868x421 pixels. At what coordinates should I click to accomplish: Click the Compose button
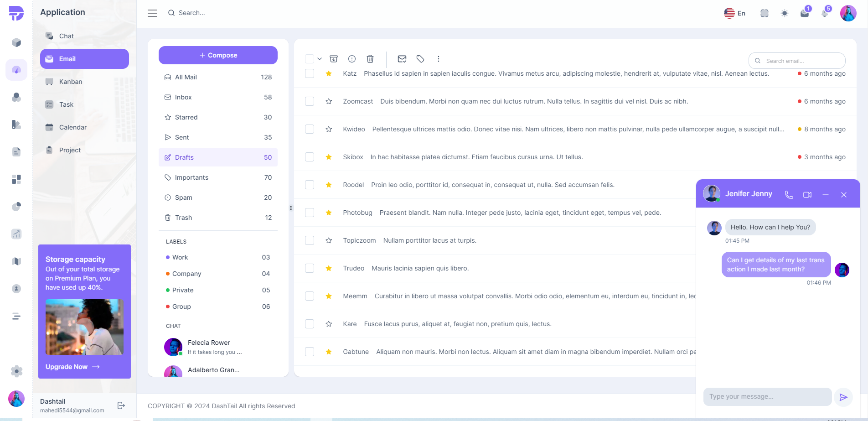(x=218, y=55)
